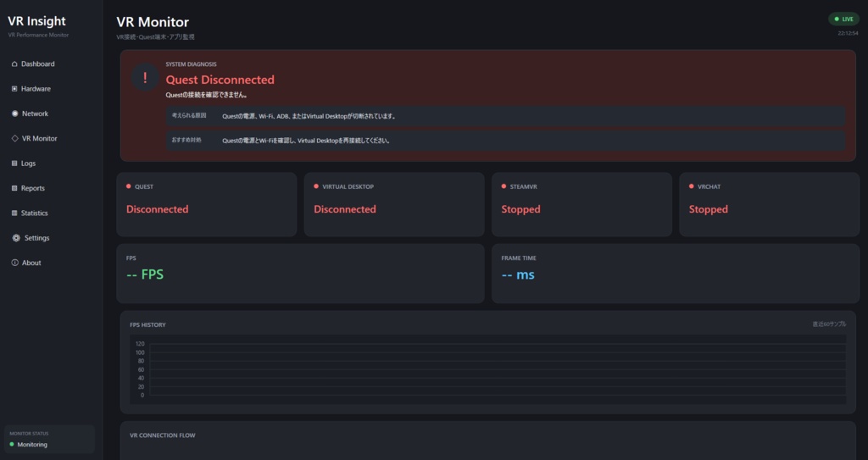Click the Monitoring status text
Viewport: 868px width, 460px height.
click(x=32, y=445)
